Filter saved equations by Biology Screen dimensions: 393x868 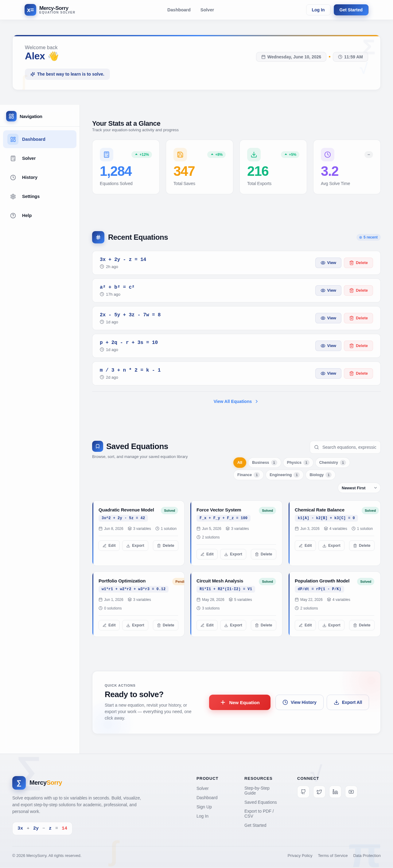pyautogui.click(x=320, y=475)
